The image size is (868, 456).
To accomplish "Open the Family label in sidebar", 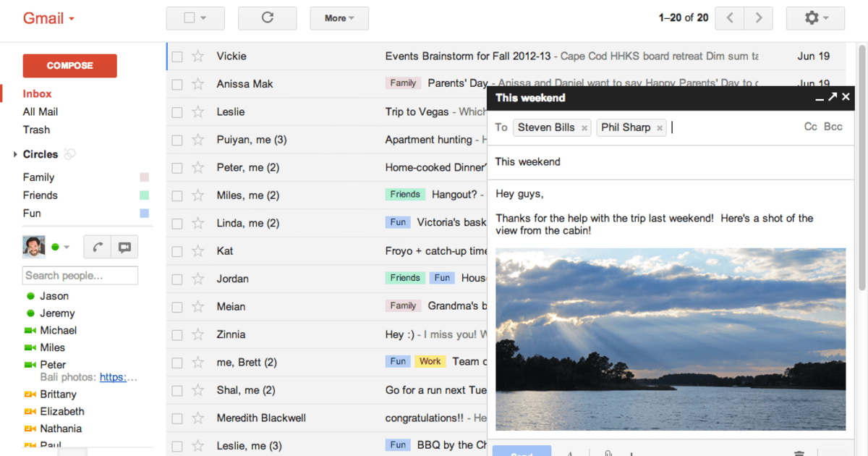I will pos(38,177).
